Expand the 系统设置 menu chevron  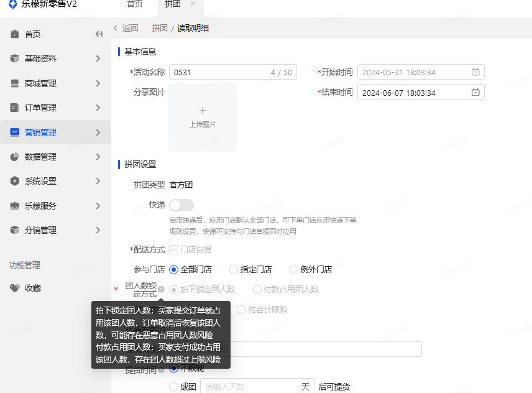[x=98, y=181]
